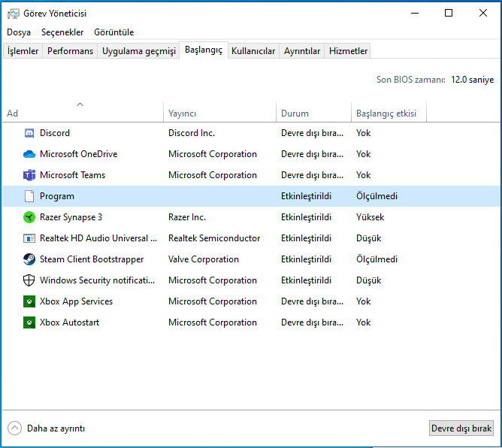Image resolution: width=502 pixels, height=448 pixels.
Task: Click Microsoft Corporation in Xbox Autostart row
Action: pos(213,322)
